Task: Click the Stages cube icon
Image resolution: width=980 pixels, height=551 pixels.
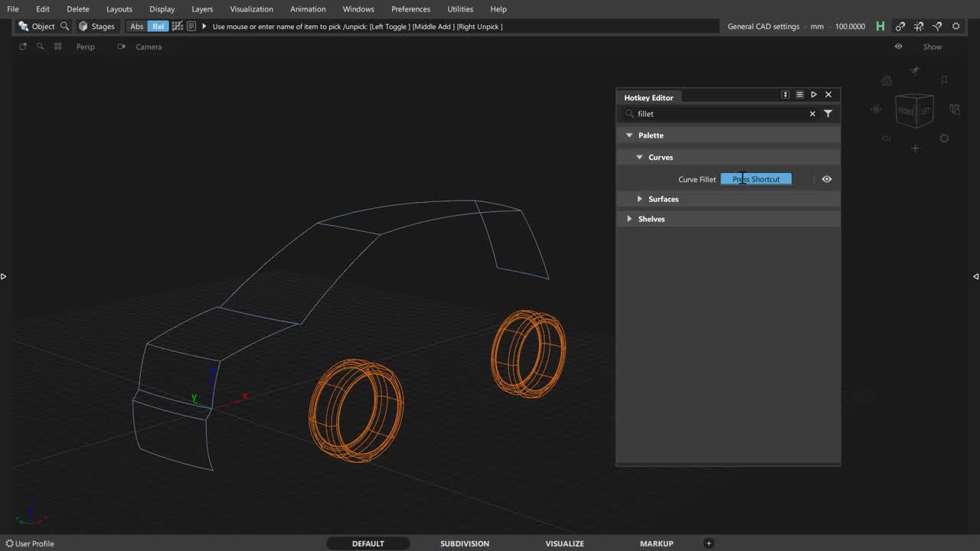Action: [83, 26]
